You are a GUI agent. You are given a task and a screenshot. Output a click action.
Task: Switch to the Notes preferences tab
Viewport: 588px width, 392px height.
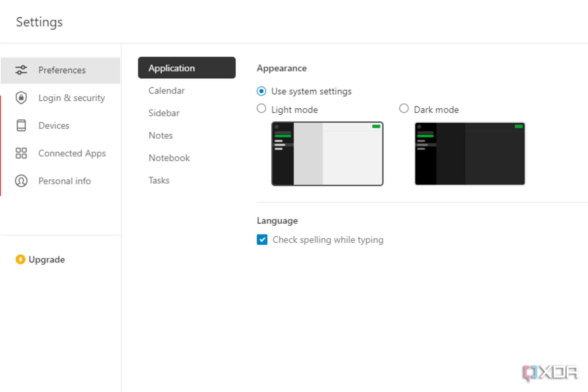[161, 136]
